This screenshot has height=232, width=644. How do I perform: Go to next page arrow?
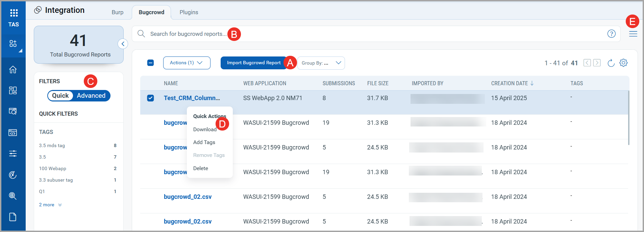(x=597, y=63)
